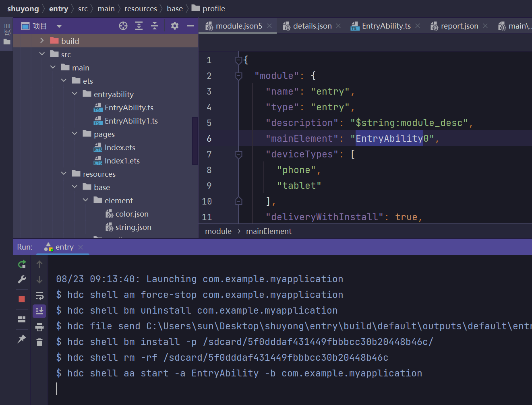Collapse the pages folder
532x405 pixels.
click(x=75, y=134)
